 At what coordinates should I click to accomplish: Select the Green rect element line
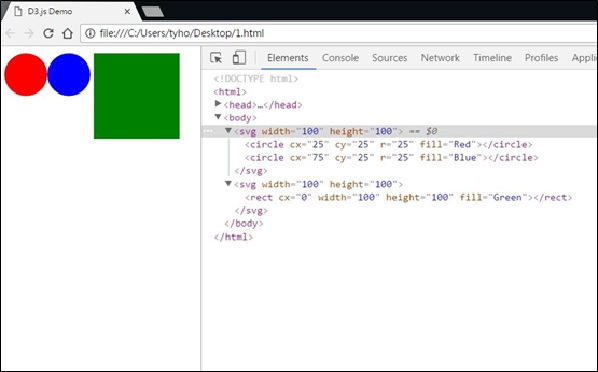tap(408, 198)
